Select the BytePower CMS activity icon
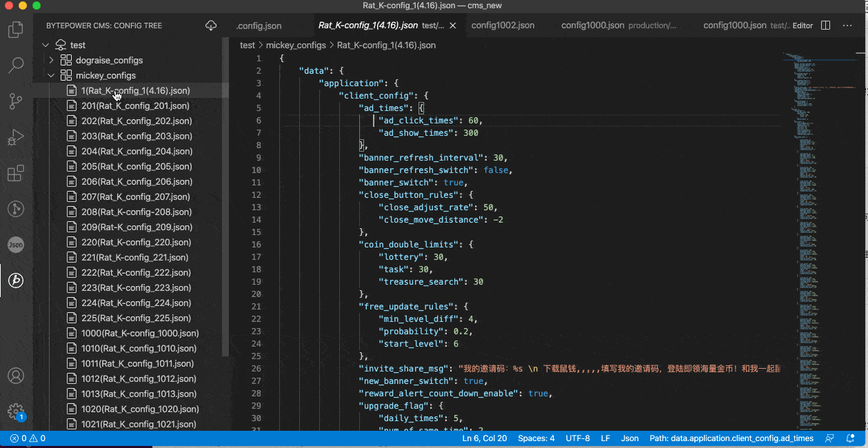The image size is (868, 448). [15, 281]
